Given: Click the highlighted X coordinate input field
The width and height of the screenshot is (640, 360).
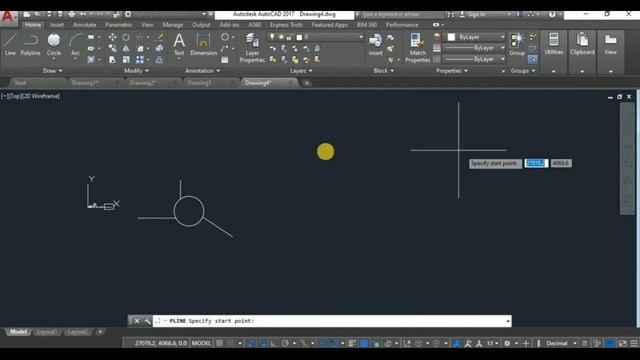Looking at the screenshot, I should [x=536, y=163].
